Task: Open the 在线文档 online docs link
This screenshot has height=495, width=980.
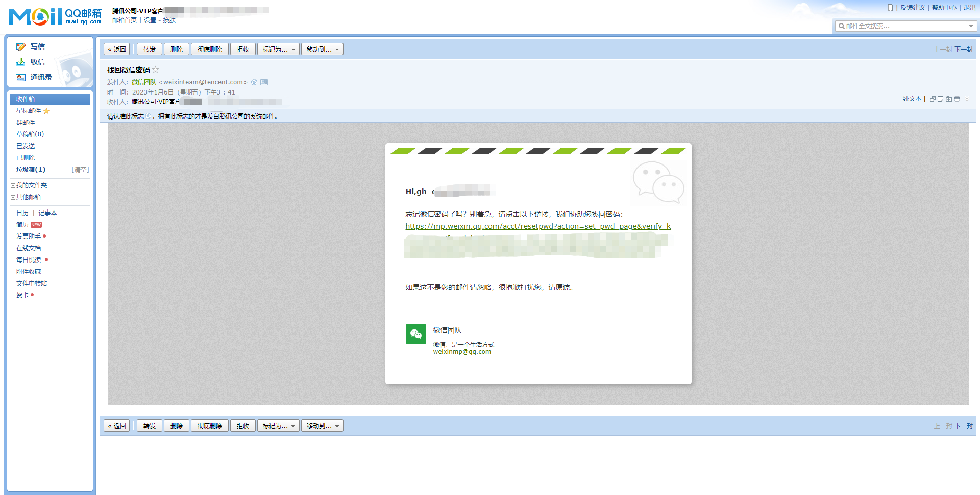Action: pyautogui.click(x=29, y=248)
